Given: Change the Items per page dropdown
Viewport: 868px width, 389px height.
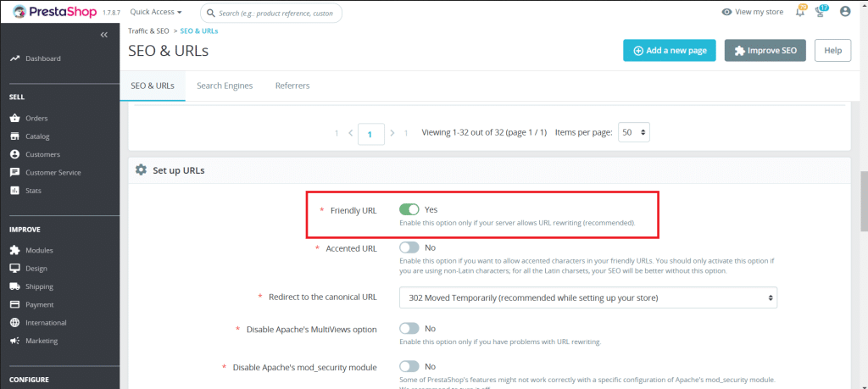Looking at the screenshot, I should (x=634, y=133).
